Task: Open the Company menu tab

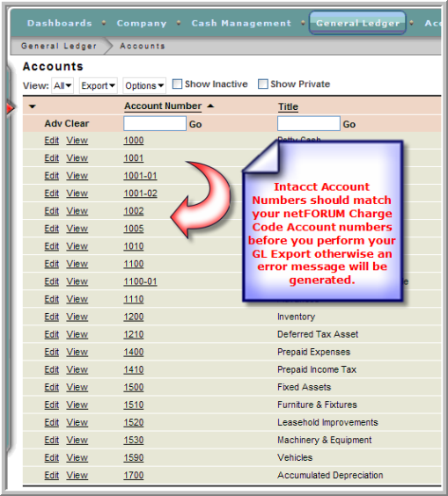Action: [x=142, y=23]
